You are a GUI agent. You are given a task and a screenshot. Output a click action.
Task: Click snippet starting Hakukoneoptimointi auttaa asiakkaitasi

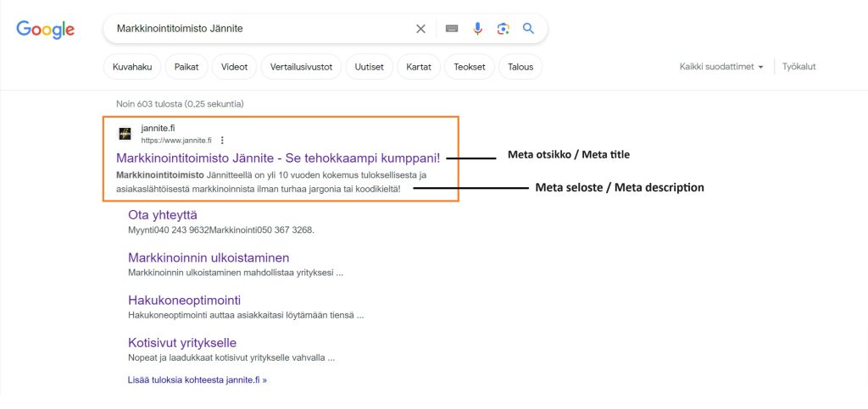coord(246,316)
